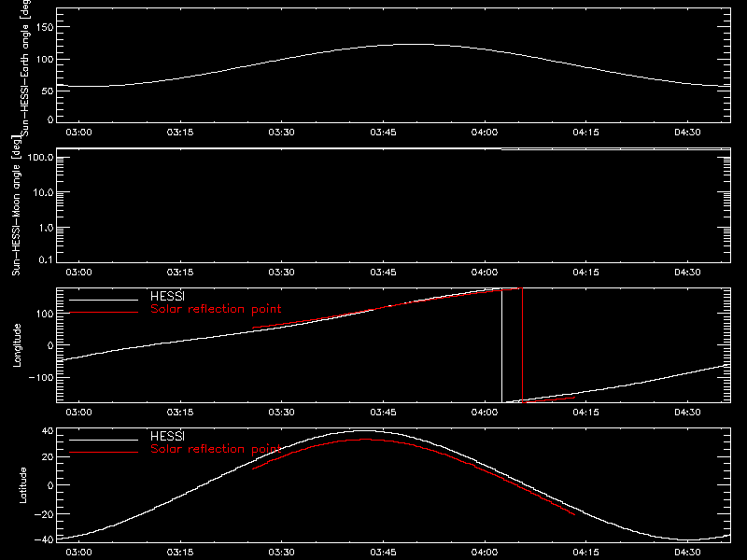Image resolution: width=747 pixels, height=560 pixels.
Task: Click the 1.0 label on Moon angle axis
Action: click(46, 228)
